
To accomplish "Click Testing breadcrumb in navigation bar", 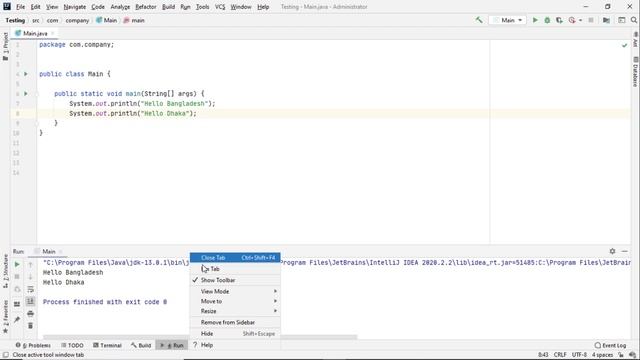I will click(15, 20).
